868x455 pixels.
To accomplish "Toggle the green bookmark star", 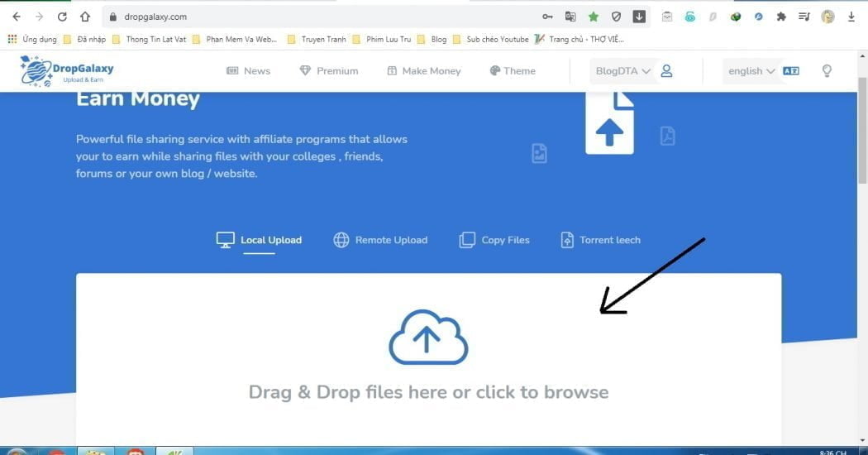I will (594, 17).
